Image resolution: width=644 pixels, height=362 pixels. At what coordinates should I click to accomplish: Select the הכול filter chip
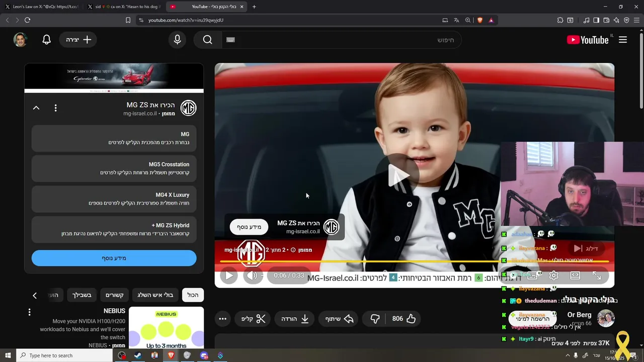pyautogui.click(x=193, y=295)
